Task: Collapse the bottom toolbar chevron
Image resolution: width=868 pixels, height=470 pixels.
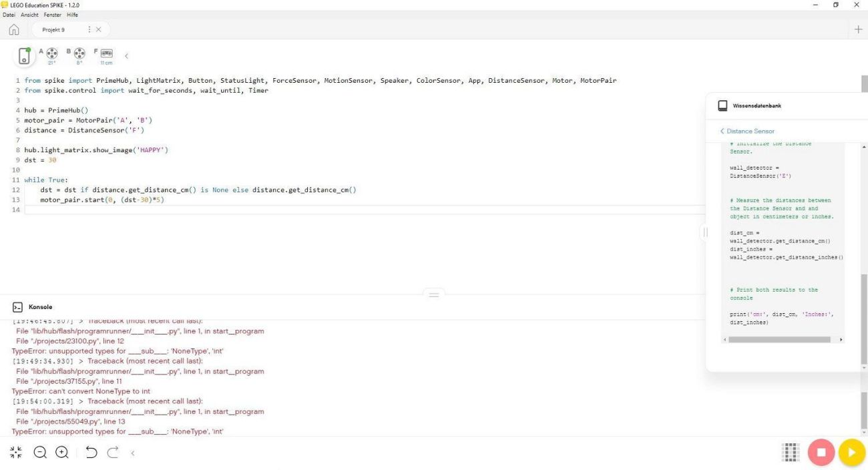Action: 133,453
